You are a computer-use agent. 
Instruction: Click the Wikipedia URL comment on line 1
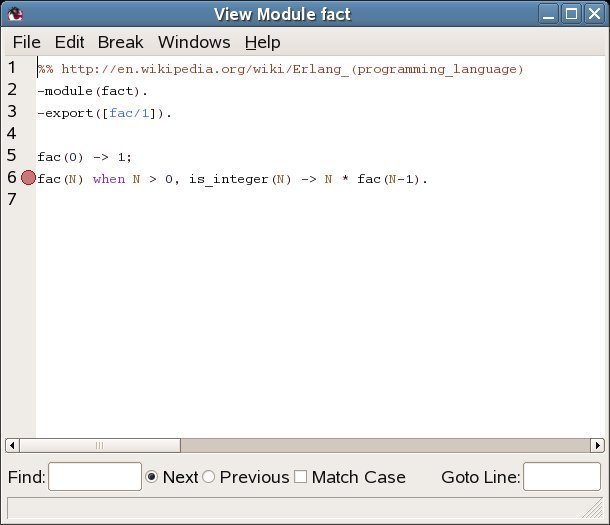tap(291, 69)
